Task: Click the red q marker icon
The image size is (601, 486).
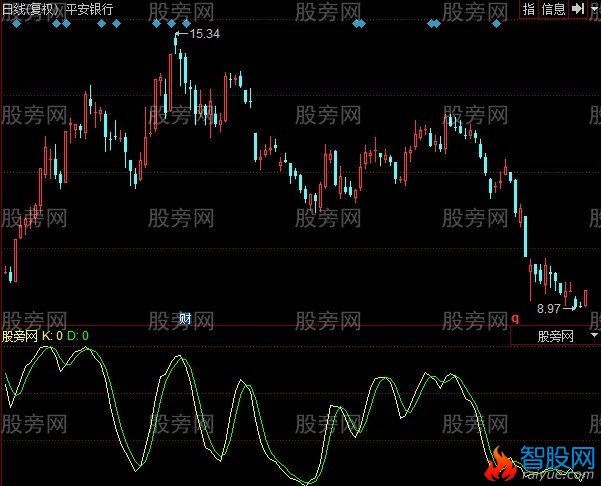Action: (515, 319)
